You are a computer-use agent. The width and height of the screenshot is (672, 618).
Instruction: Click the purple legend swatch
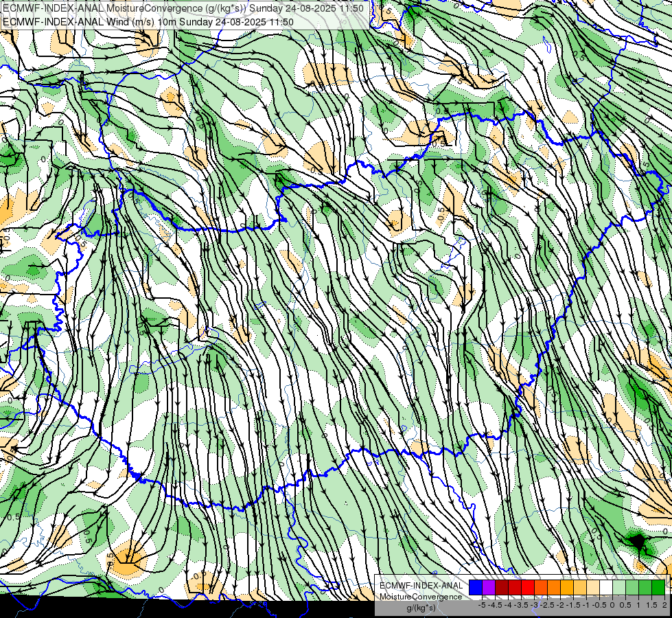[489, 588]
